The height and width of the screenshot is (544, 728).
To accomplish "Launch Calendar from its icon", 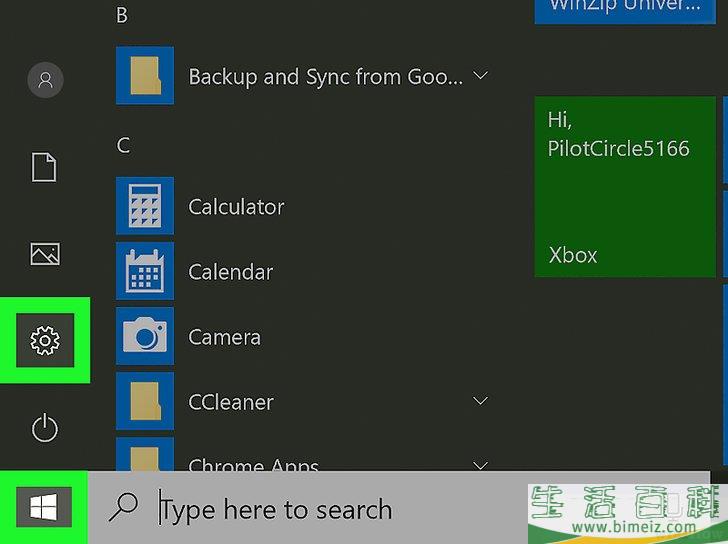I will [145, 271].
